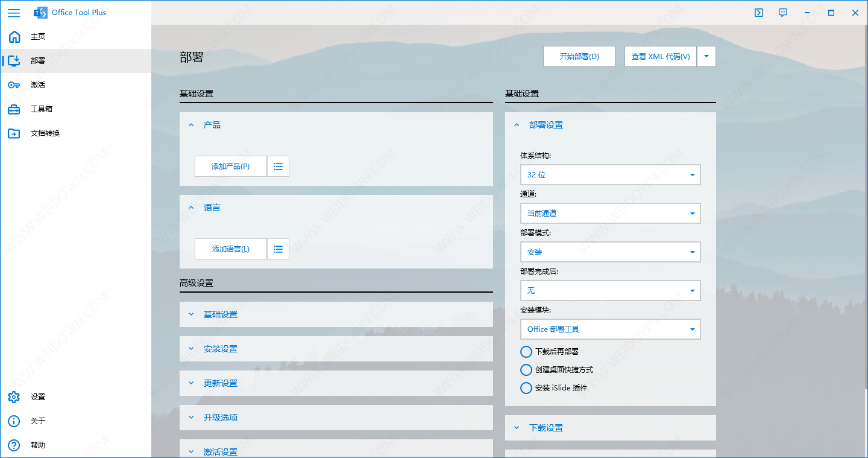Image resolution: width=868 pixels, height=458 pixels.
Task: Enable the 安装 iSlide 插件 option
Action: [x=526, y=388]
